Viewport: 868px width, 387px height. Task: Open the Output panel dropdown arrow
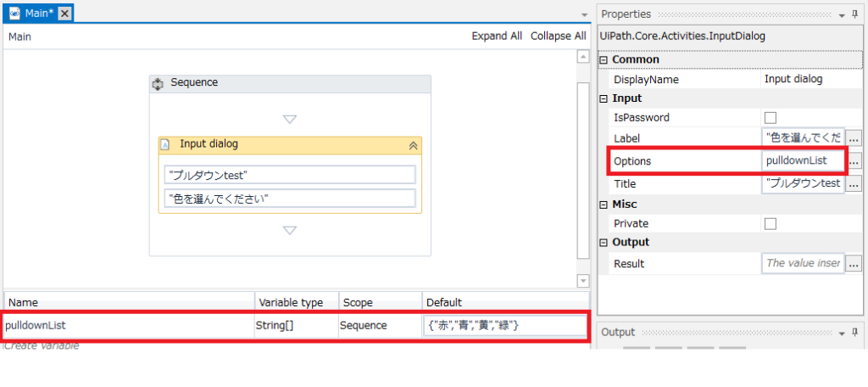click(x=842, y=334)
